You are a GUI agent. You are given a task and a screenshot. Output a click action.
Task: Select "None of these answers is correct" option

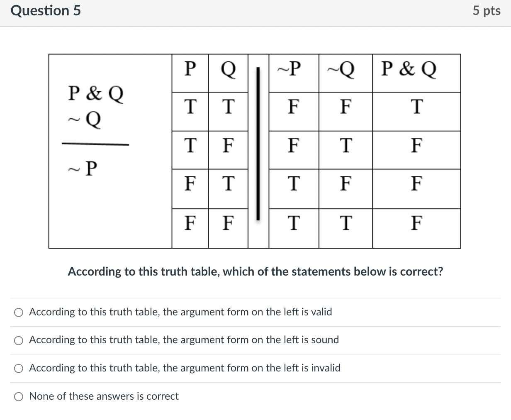(x=18, y=397)
